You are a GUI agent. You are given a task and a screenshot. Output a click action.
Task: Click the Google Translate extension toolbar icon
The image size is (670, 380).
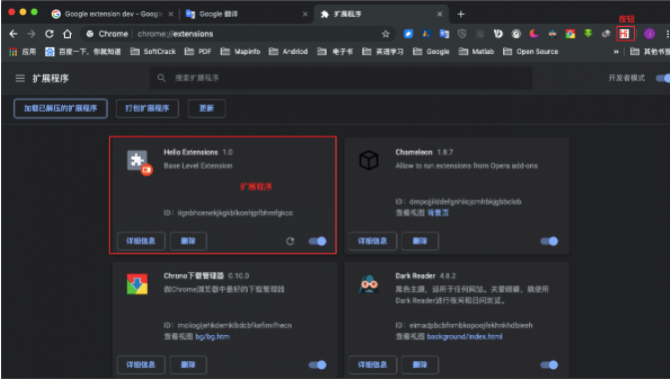point(444,34)
